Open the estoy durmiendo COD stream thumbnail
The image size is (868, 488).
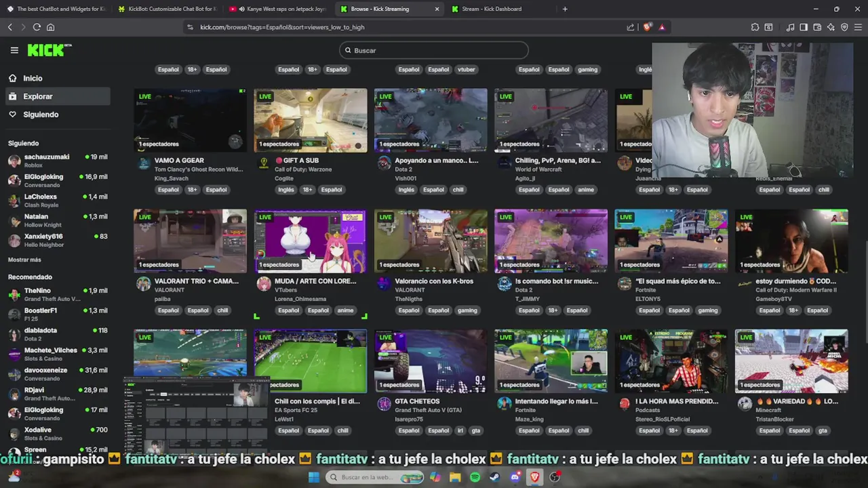click(x=791, y=241)
